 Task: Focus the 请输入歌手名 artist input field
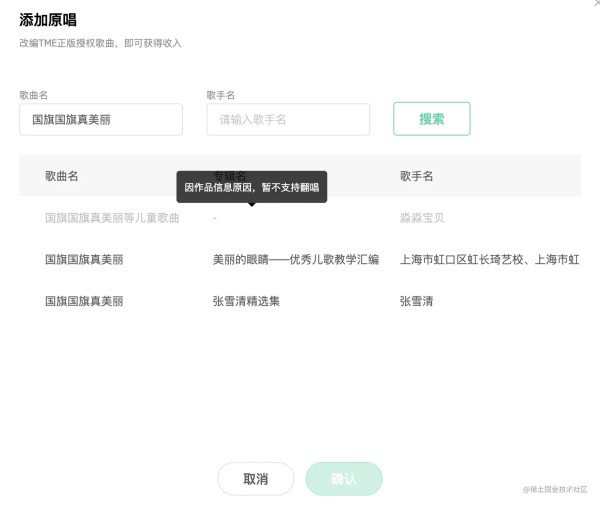coord(287,119)
